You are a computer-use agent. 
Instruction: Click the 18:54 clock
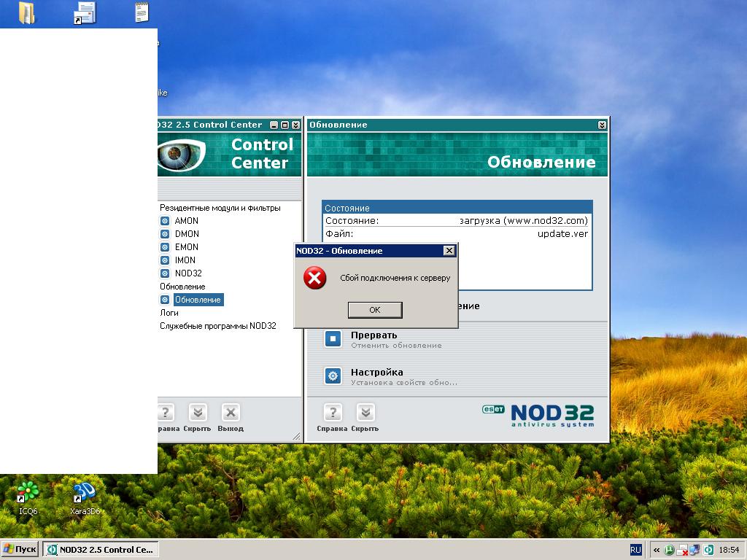pyautogui.click(x=729, y=550)
